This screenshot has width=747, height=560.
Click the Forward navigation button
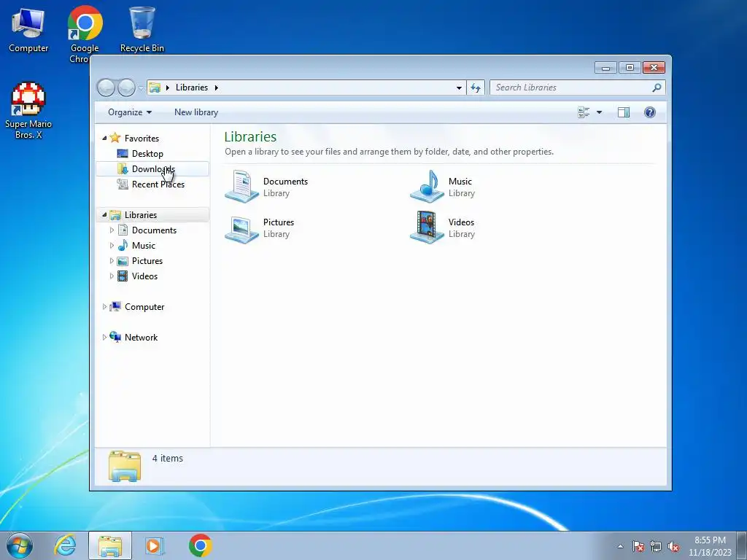click(x=126, y=87)
